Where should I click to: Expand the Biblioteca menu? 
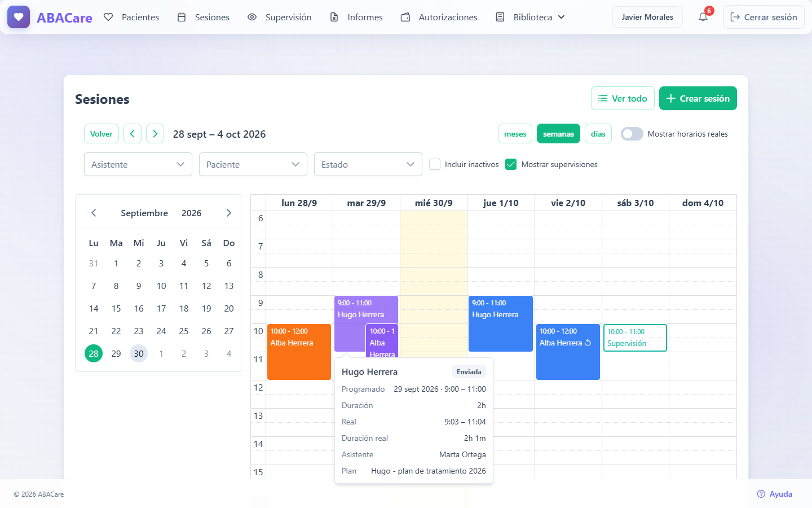[530, 17]
